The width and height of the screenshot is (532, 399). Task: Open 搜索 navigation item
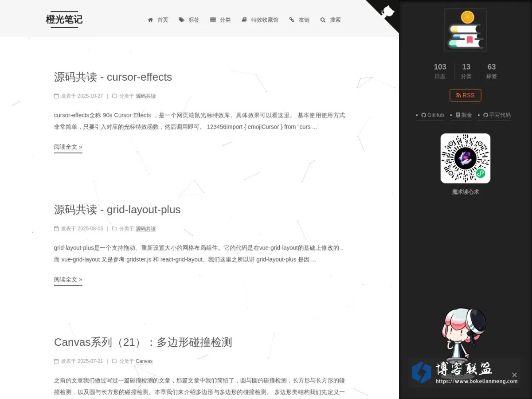pyautogui.click(x=331, y=20)
